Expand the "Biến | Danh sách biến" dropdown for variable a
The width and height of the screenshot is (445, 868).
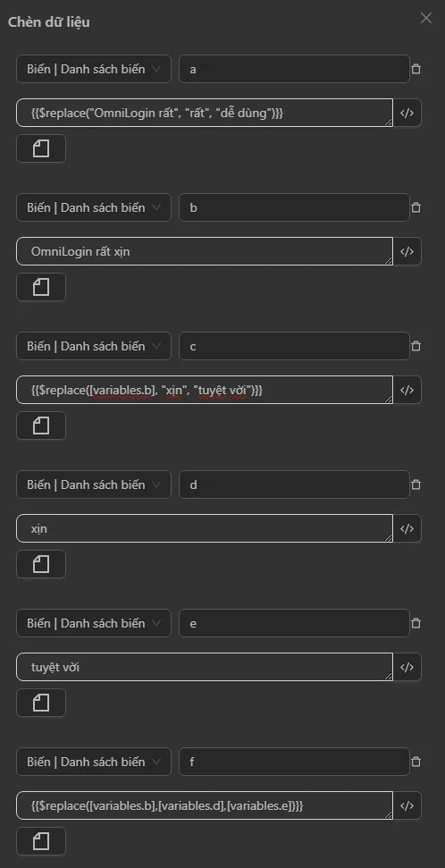94,69
